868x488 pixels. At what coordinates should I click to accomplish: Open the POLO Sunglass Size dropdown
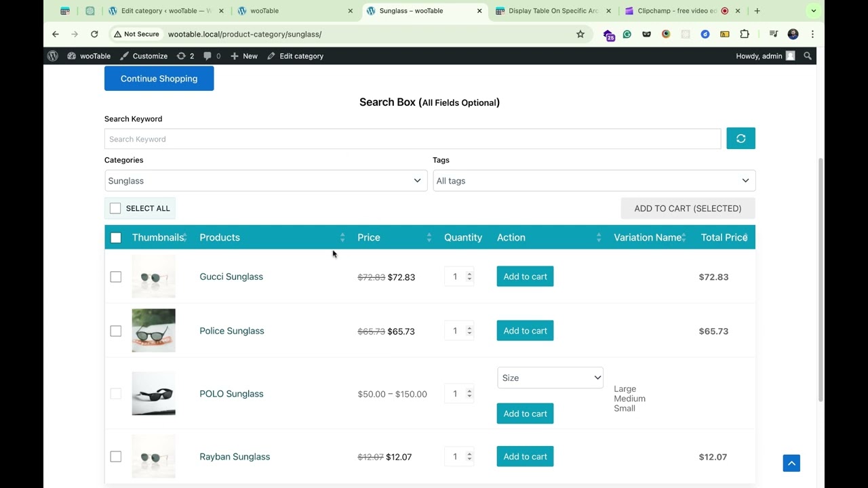(550, 378)
